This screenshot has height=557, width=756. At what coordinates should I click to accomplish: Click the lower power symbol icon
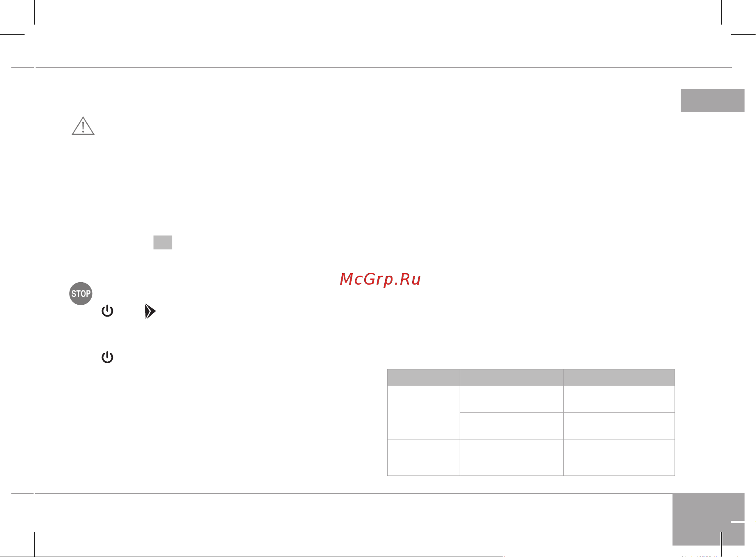pyautogui.click(x=107, y=358)
